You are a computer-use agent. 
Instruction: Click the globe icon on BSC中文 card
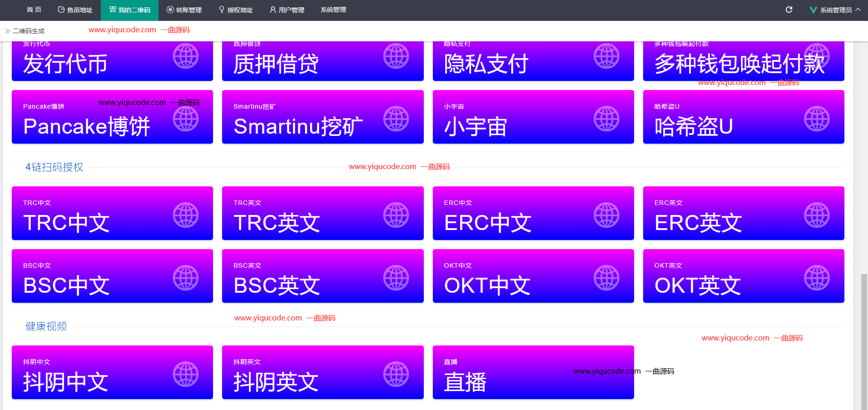[186, 278]
